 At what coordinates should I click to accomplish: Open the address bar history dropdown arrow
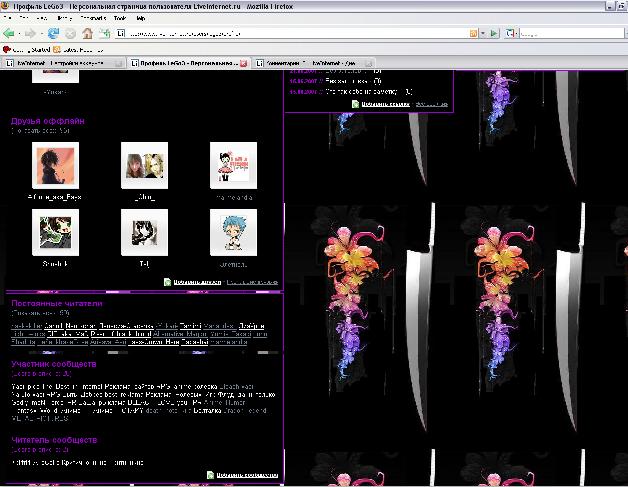point(483,34)
